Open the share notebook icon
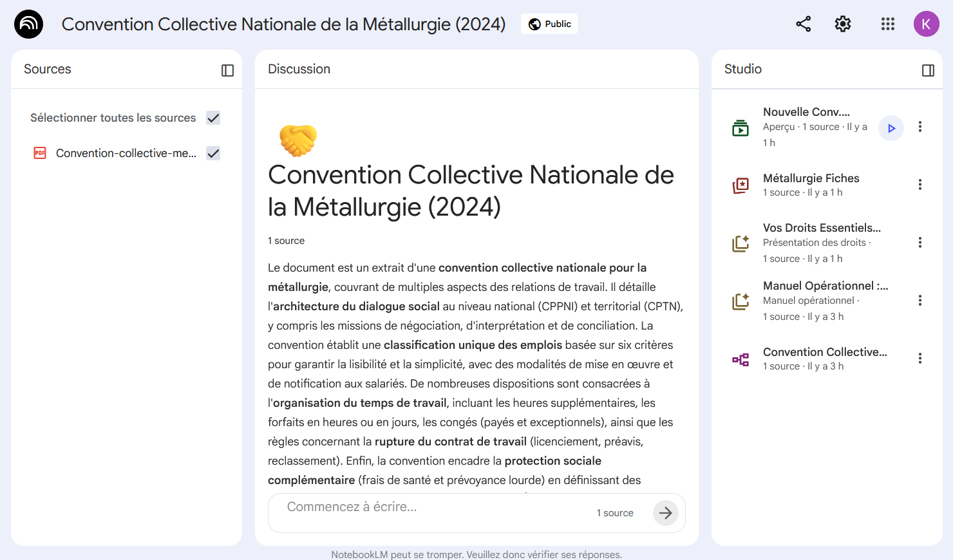 (803, 24)
